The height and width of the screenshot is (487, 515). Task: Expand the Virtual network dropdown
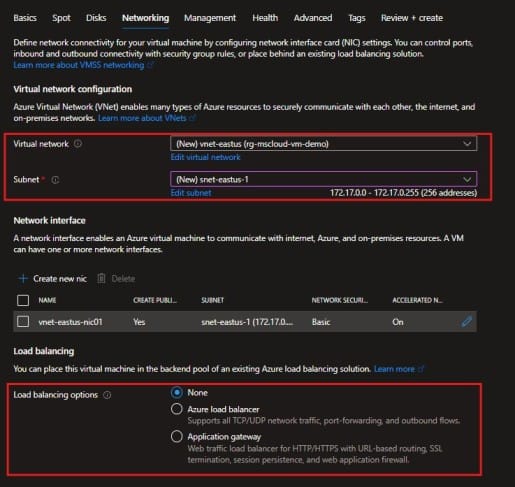click(323, 144)
